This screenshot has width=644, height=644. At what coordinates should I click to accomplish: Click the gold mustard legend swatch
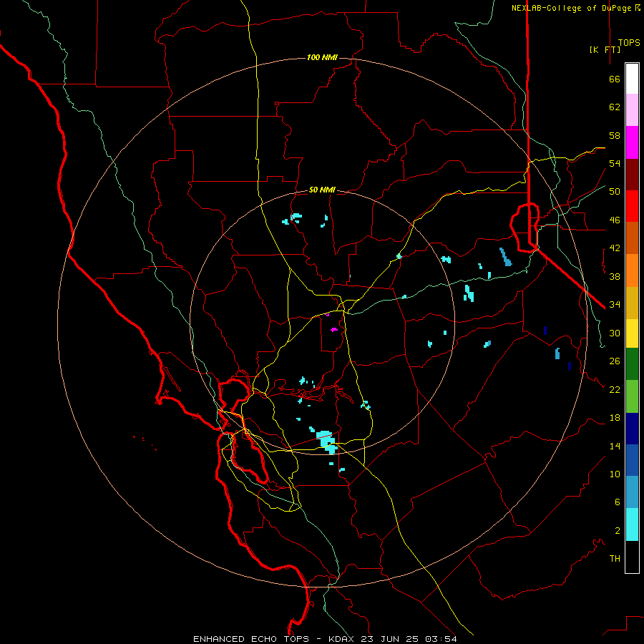click(632, 303)
